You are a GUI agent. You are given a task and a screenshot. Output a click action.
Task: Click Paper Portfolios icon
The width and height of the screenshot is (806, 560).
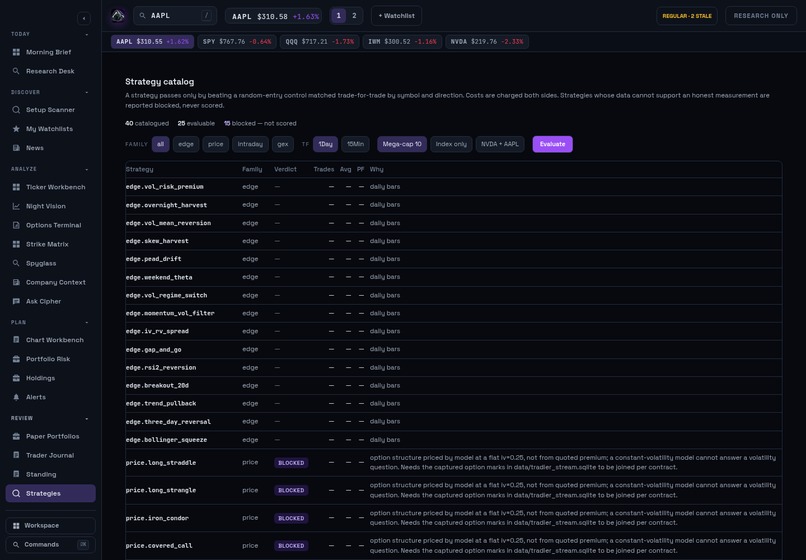point(16,436)
